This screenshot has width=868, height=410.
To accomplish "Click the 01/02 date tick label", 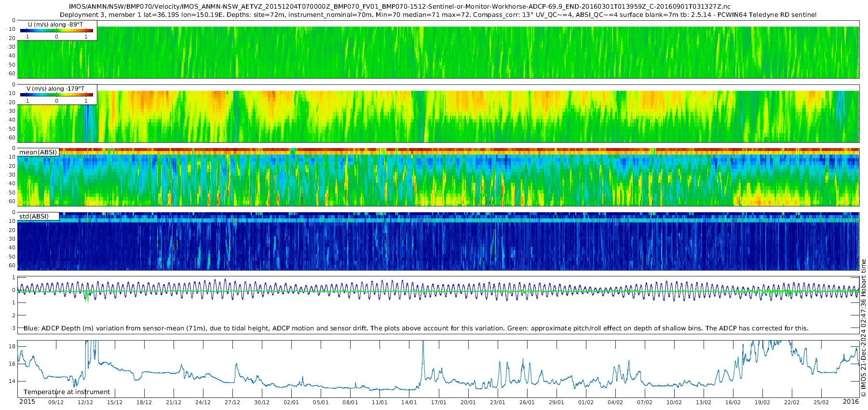I will click(586, 402).
